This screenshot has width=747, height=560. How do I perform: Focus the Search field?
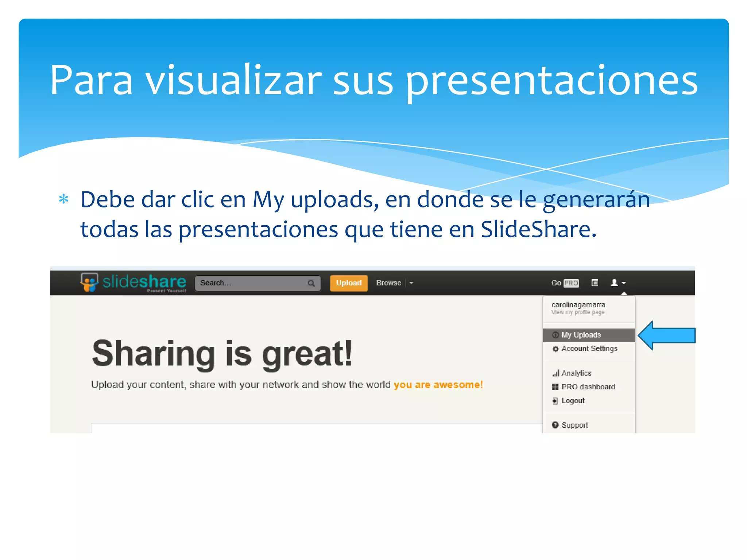pyautogui.click(x=258, y=283)
